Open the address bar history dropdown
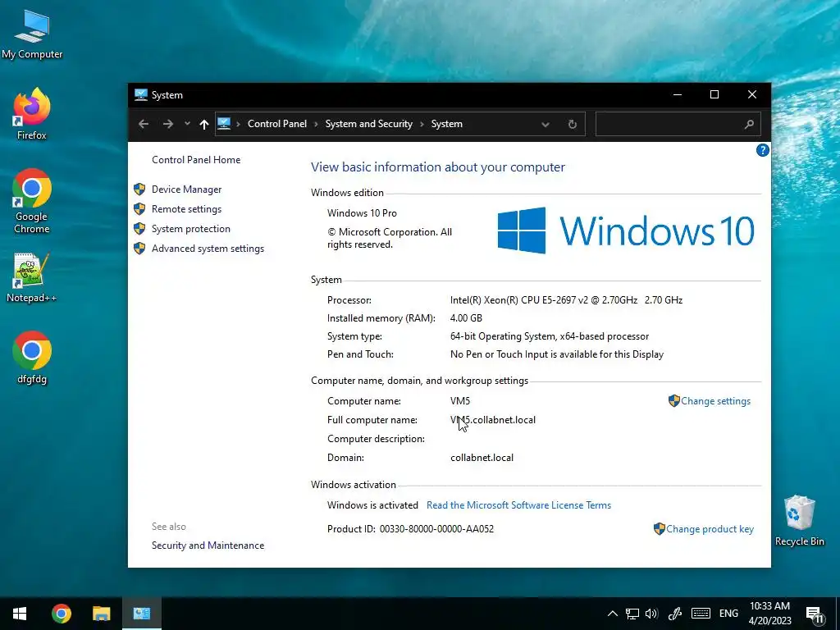Viewport: 840px width, 630px height. 545,125
